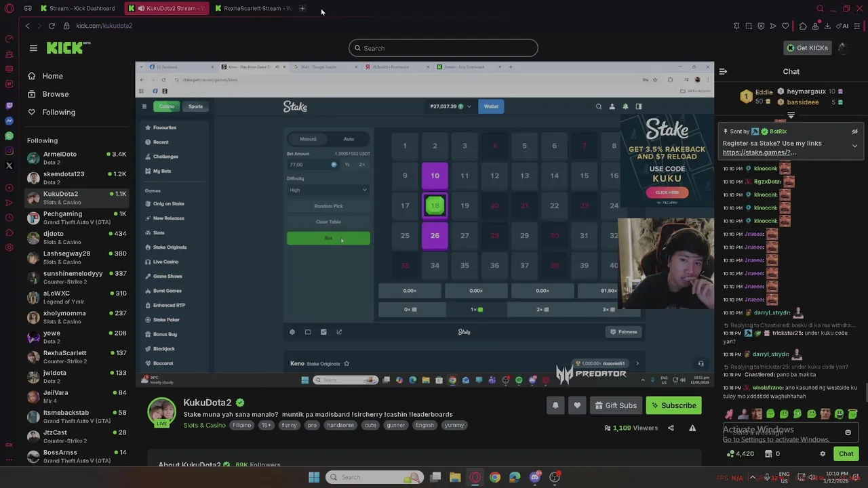
Task: Open aLoWXC channel
Action: [x=76, y=297]
